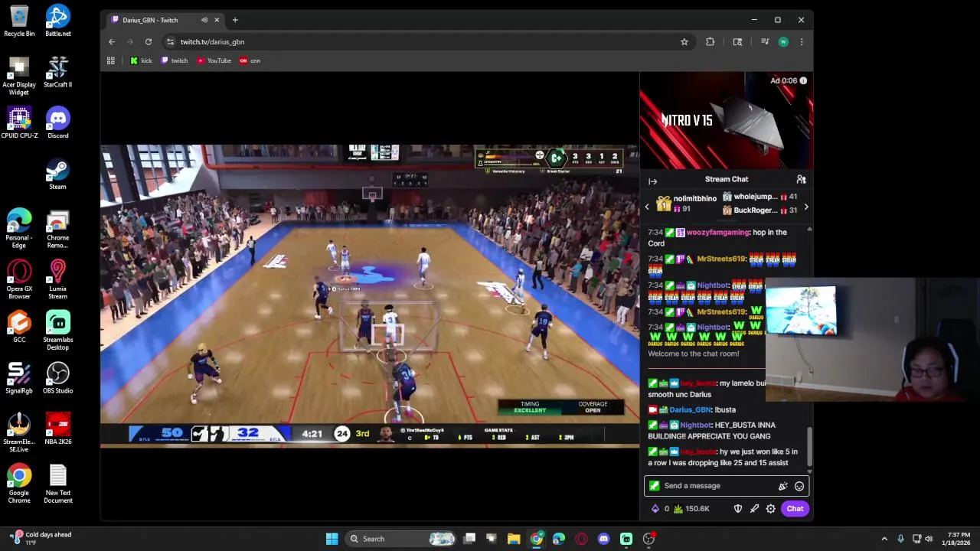Open NBA 2K26 desktop shortcut
The height and width of the screenshot is (551, 980).
(x=57, y=429)
